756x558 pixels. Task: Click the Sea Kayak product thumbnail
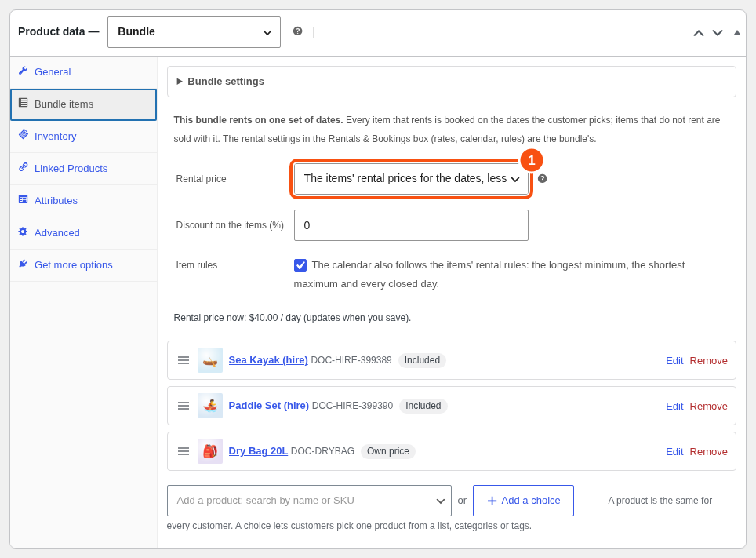pos(210,360)
